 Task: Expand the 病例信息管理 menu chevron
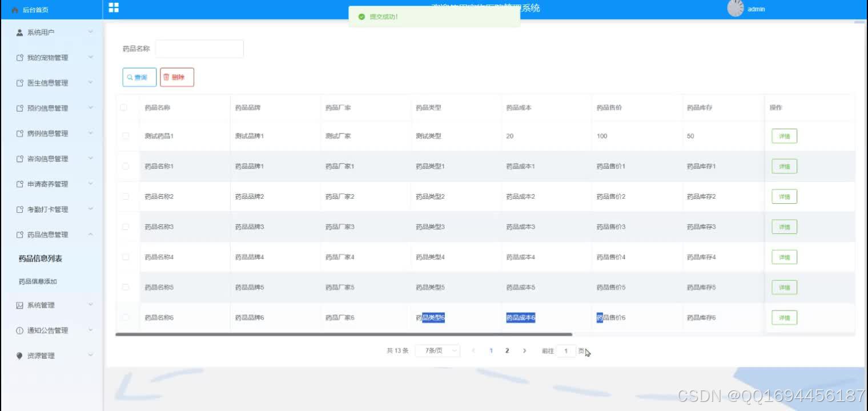(x=90, y=133)
